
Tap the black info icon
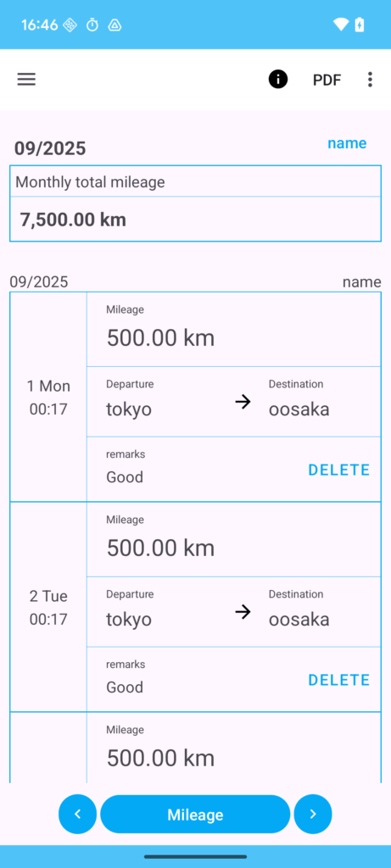point(278,79)
